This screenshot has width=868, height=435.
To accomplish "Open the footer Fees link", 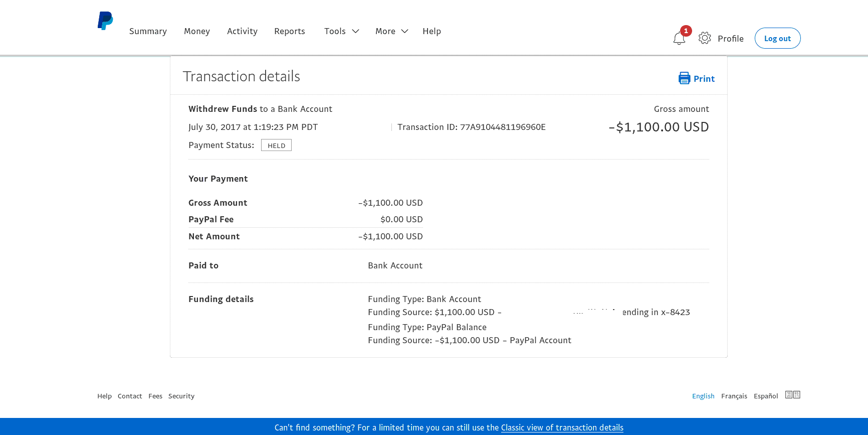I will [x=155, y=396].
